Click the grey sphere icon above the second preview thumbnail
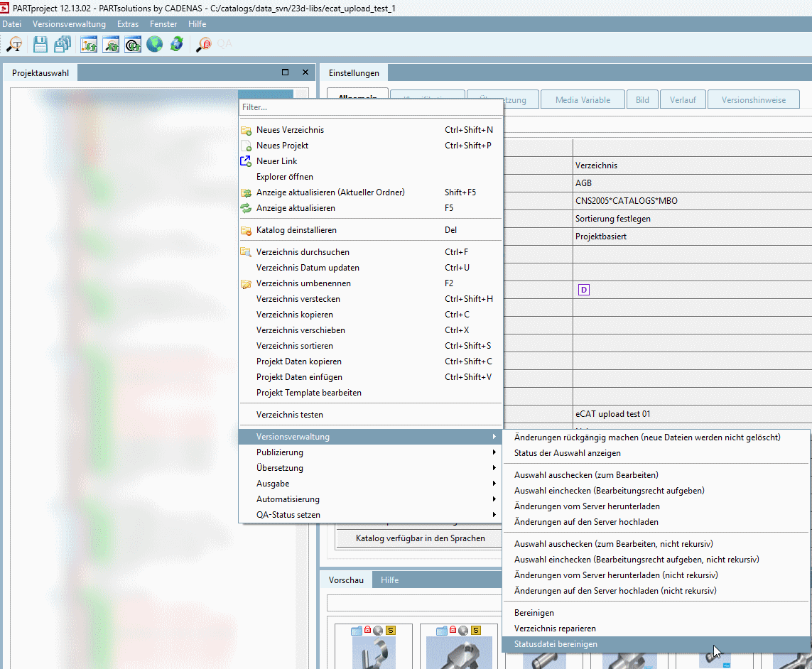Image resolution: width=812 pixels, height=669 pixels. [463, 631]
